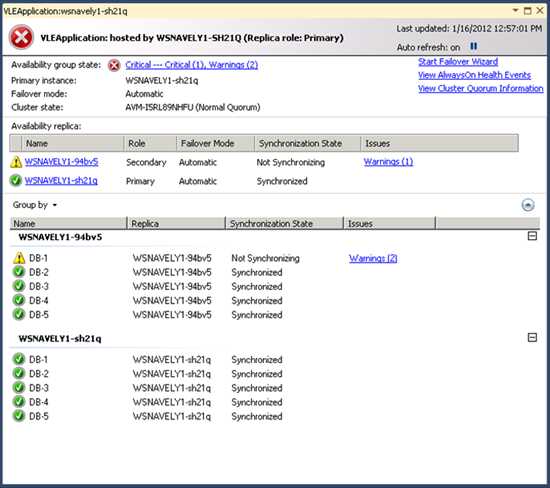The height and width of the screenshot is (488, 550).
Task: Open the Group by dropdown
Action: 35,205
